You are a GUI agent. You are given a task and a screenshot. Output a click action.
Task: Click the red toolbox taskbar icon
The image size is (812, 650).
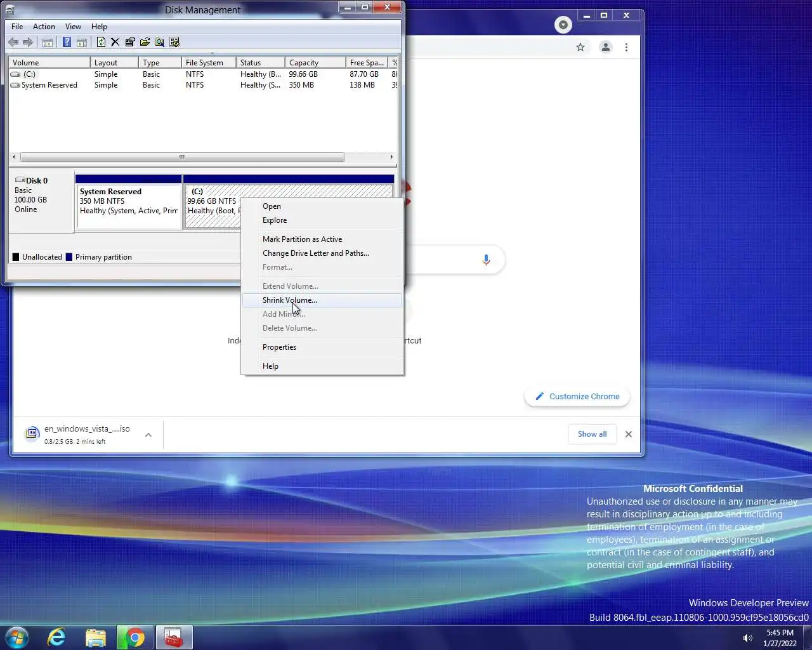click(173, 637)
